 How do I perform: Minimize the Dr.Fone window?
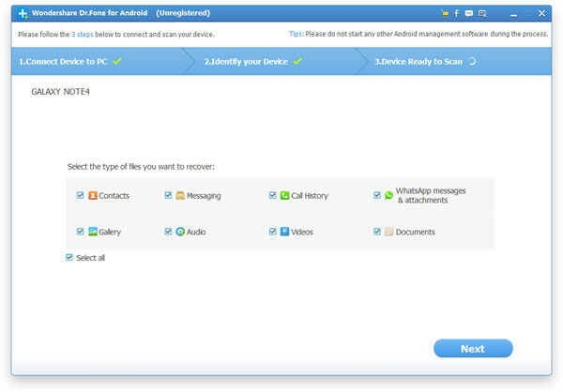coord(514,14)
